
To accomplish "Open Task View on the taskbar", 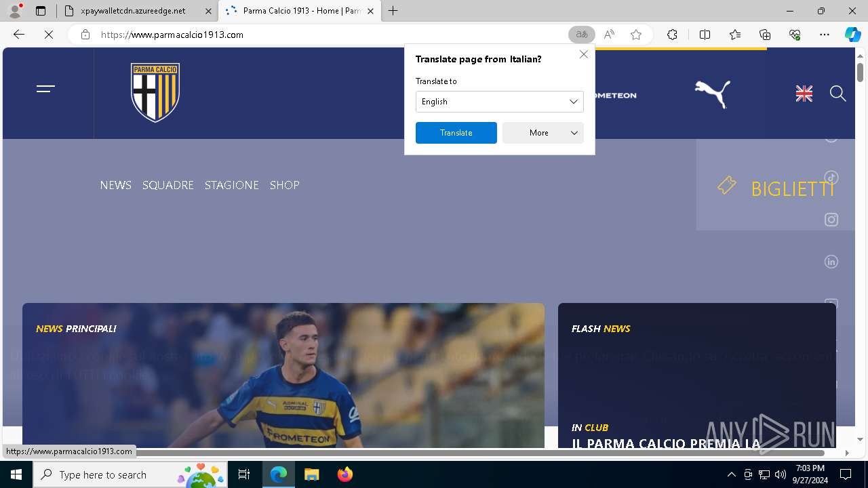I will point(244,474).
